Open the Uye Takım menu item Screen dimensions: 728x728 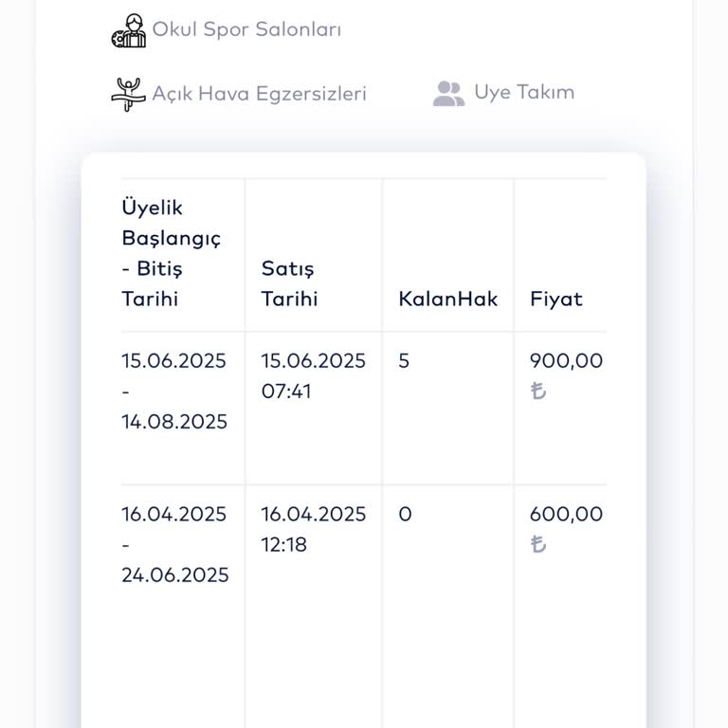[x=524, y=92]
